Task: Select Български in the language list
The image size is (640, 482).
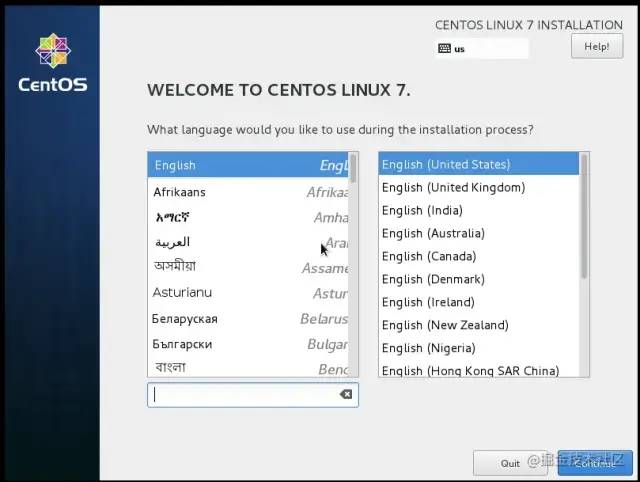Action: click(248, 344)
